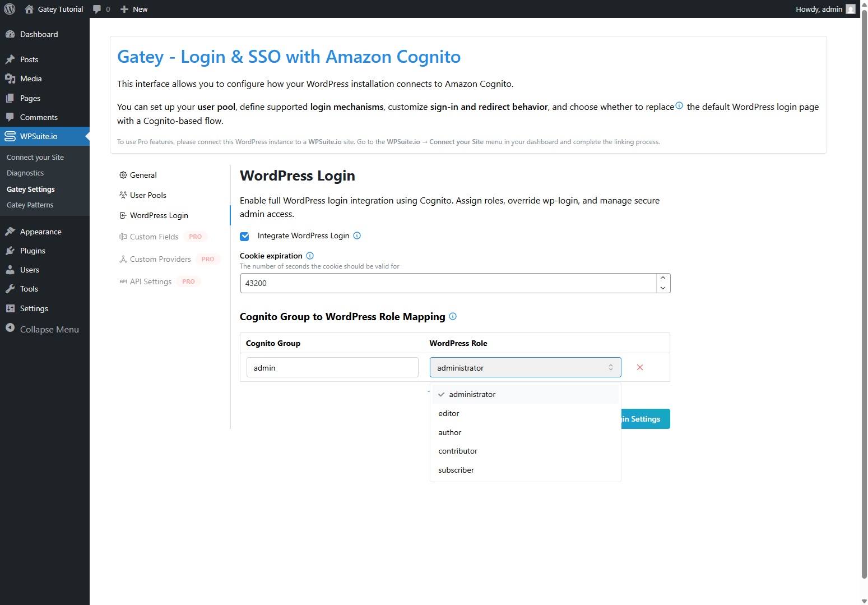Click the Cognito Group admin text field
The width and height of the screenshot is (868, 605).
click(x=332, y=367)
